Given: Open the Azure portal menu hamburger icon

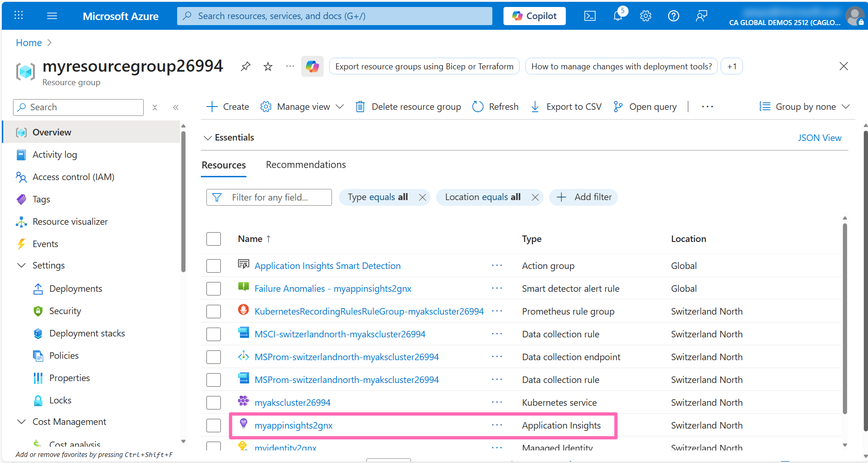Looking at the screenshot, I should tap(52, 15).
